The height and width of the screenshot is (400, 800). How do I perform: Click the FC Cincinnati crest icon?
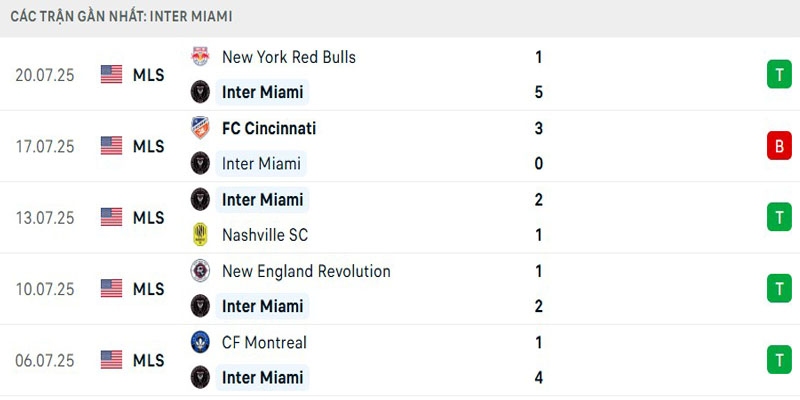coord(200,128)
